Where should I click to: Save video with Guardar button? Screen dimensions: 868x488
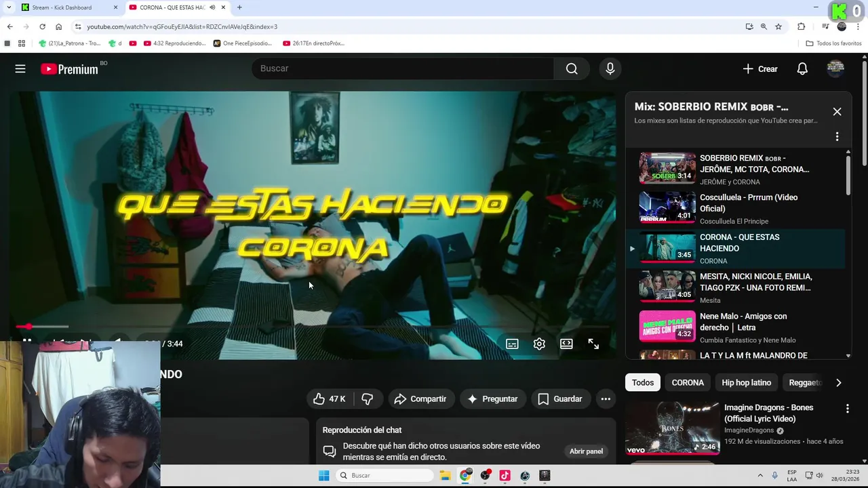[560, 399]
